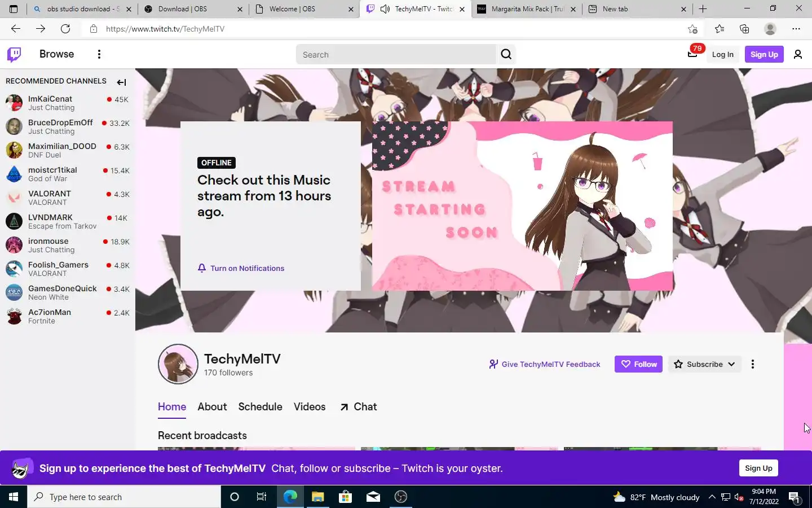Click the Recent broadcasts heading
This screenshot has height=508, width=812.
click(202, 436)
